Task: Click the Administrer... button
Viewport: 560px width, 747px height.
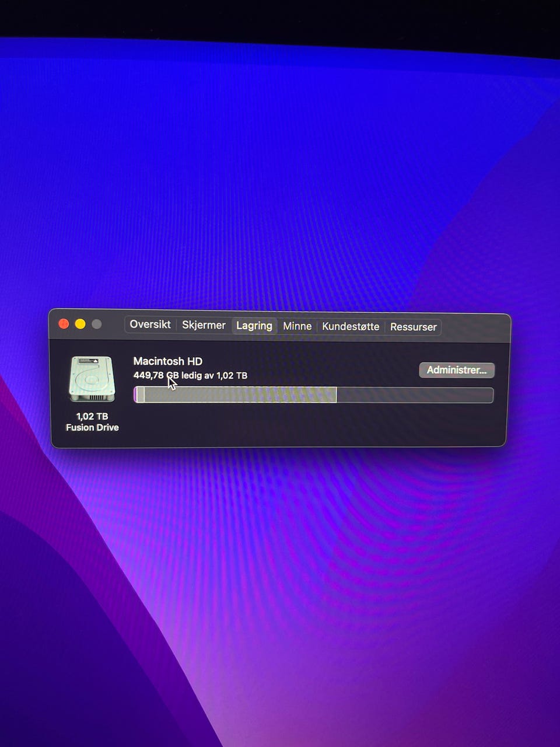Action: 456,370
